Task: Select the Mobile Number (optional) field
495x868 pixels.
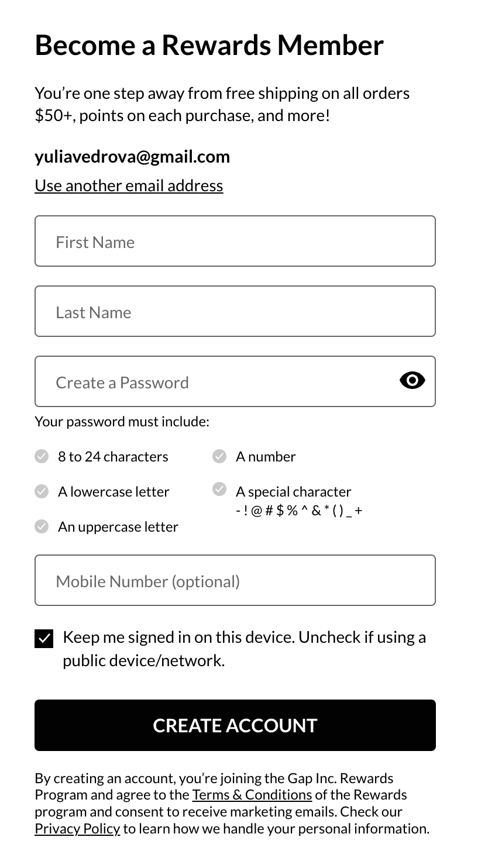Action: pyautogui.click(x=235, y=581)
